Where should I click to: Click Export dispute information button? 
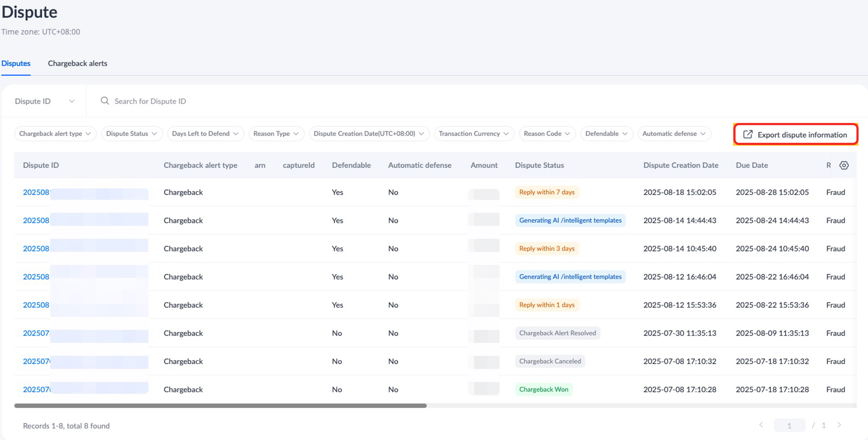tap(802, 135)
